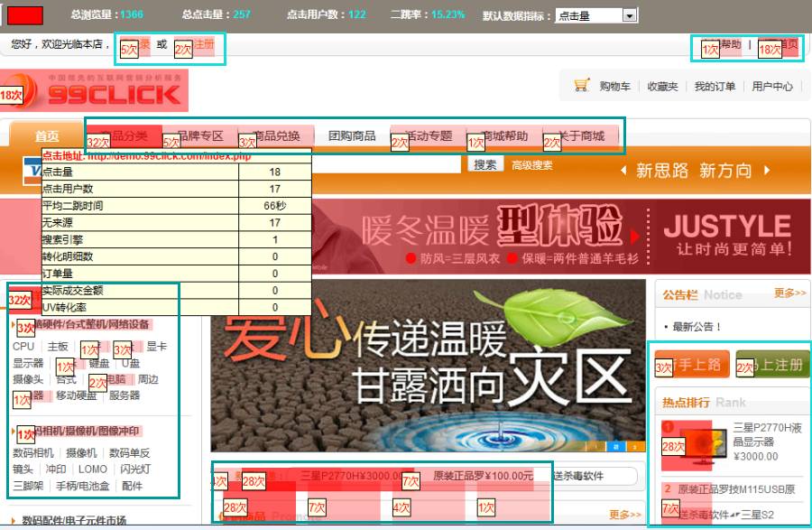
Task: Open the 三脚架 category
Action: [x=28, y=486]
